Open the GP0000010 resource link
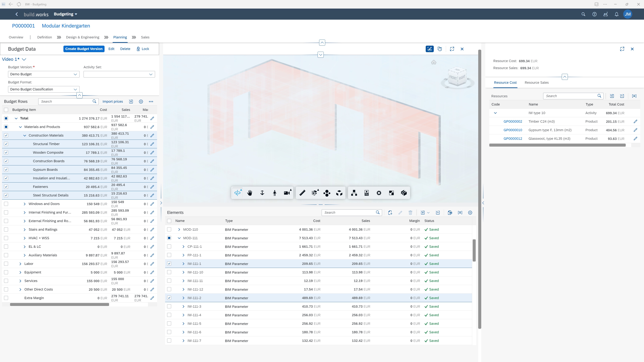 (x=512, y=130)
